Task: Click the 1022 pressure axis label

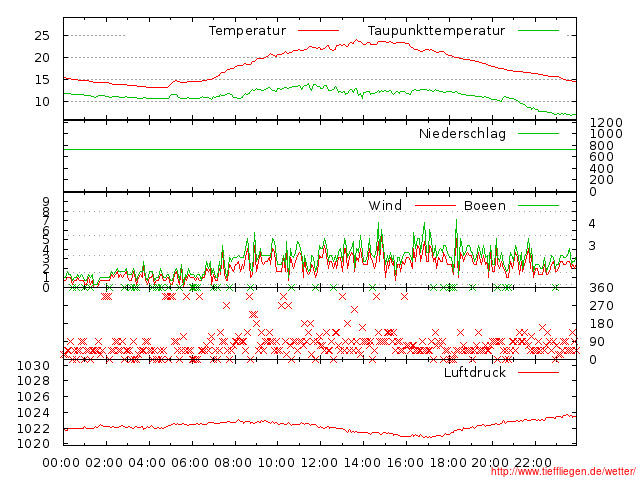Action: pos(33,429)
